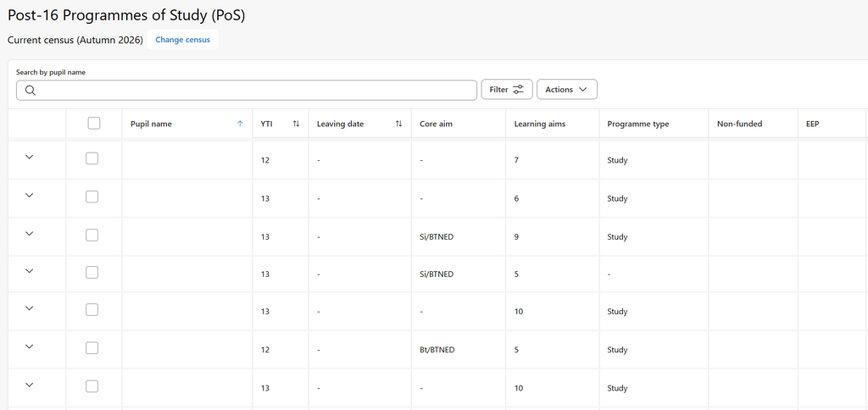Open the Filter options

[507, 89]
